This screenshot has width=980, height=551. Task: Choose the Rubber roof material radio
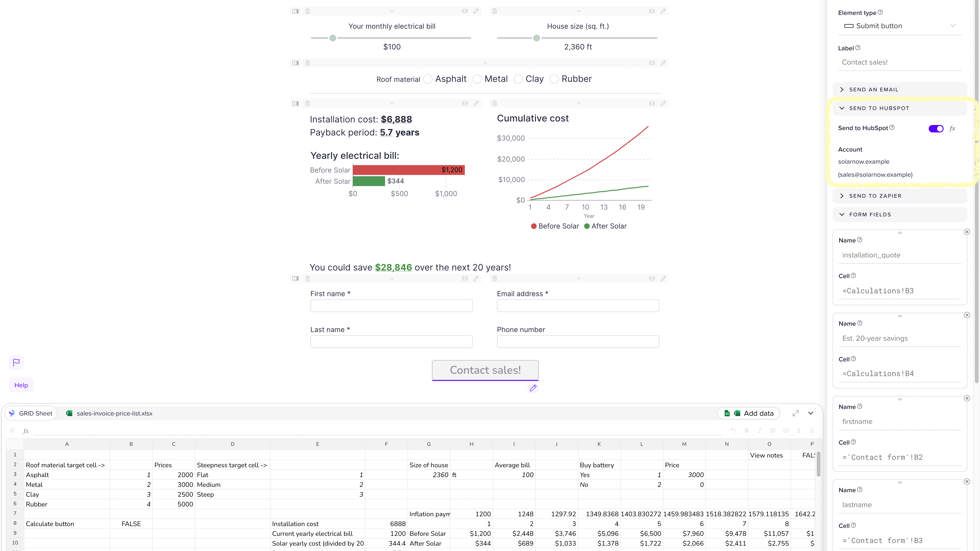(554, 79)
